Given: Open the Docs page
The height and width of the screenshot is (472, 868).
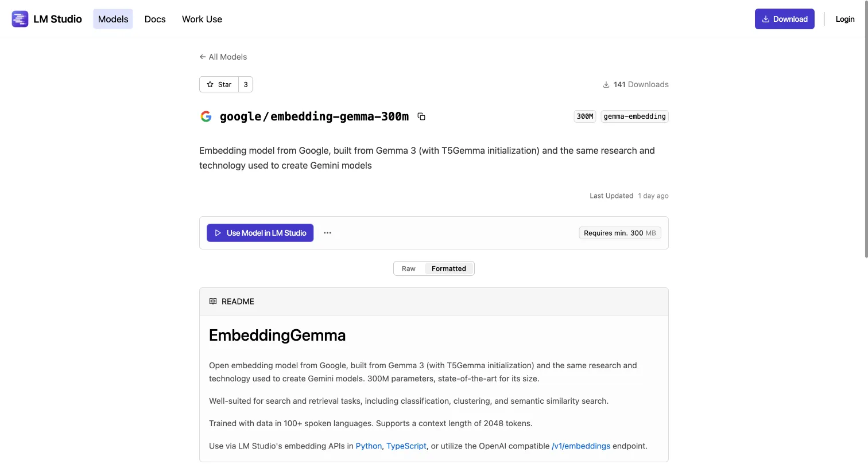Looking at the screenshot, I should 155,19.
